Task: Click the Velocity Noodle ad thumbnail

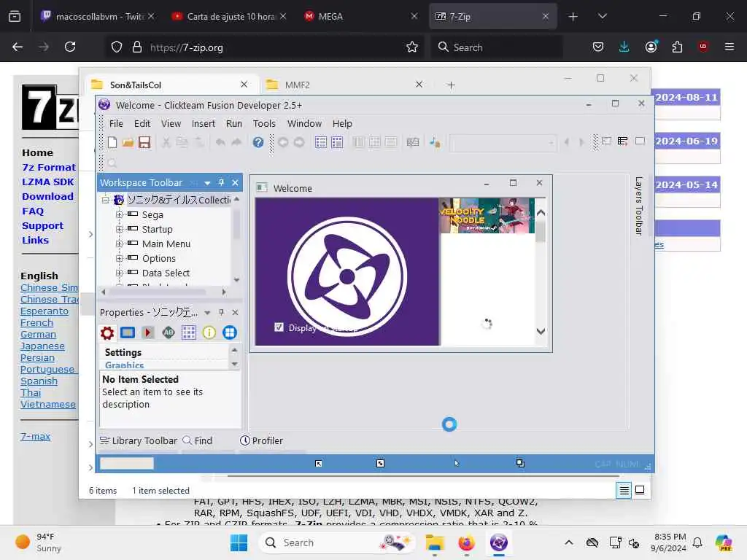Action: point(487,216)
